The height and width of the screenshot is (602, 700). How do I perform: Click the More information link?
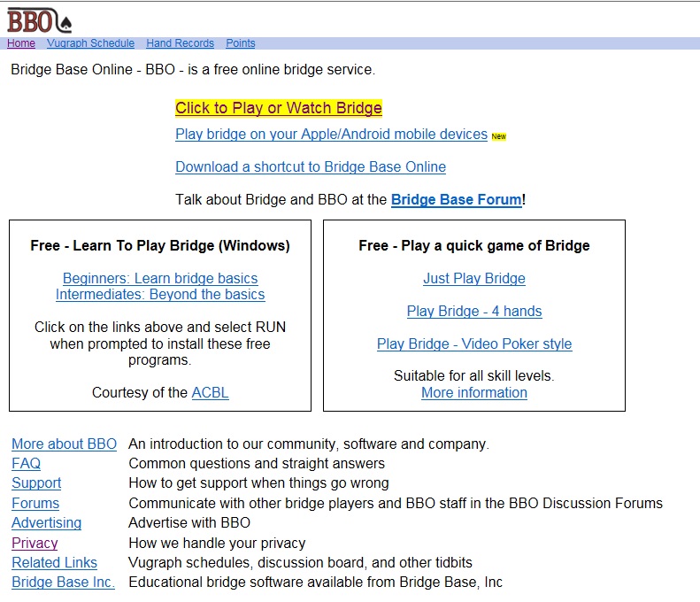[474, 393]
